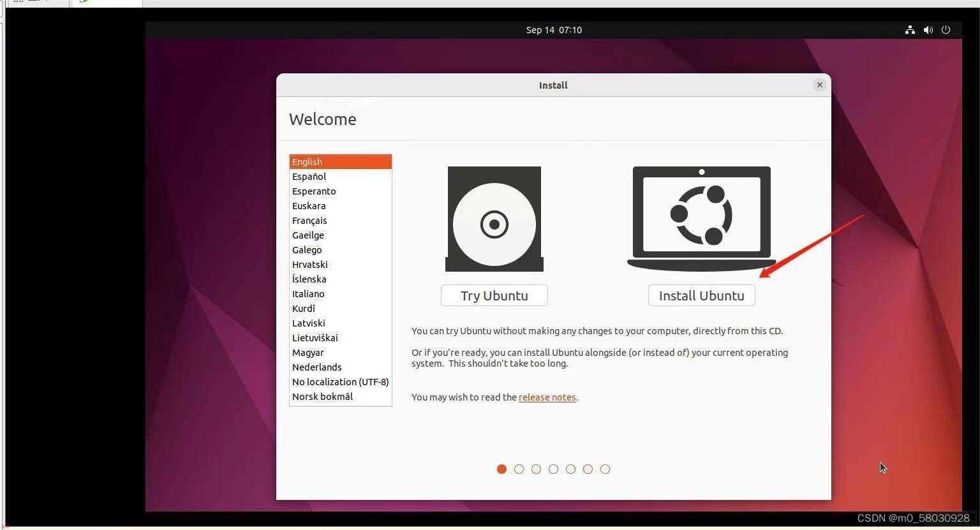980x530 pixels.
Task: Select English in the language list
Action: [x=341, y=162]
